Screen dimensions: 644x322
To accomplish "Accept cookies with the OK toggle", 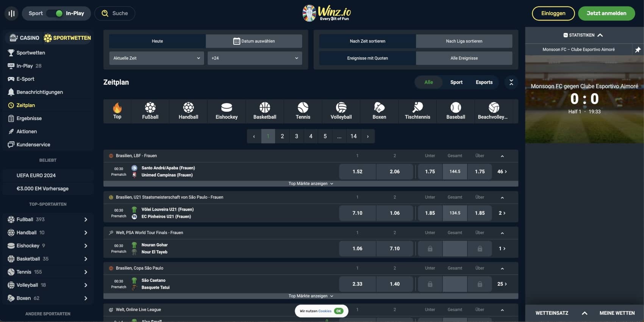I will [x=339, y=311].
